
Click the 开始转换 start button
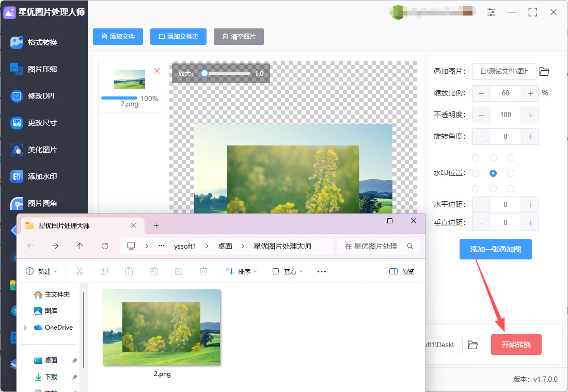[x=516, y=345]
